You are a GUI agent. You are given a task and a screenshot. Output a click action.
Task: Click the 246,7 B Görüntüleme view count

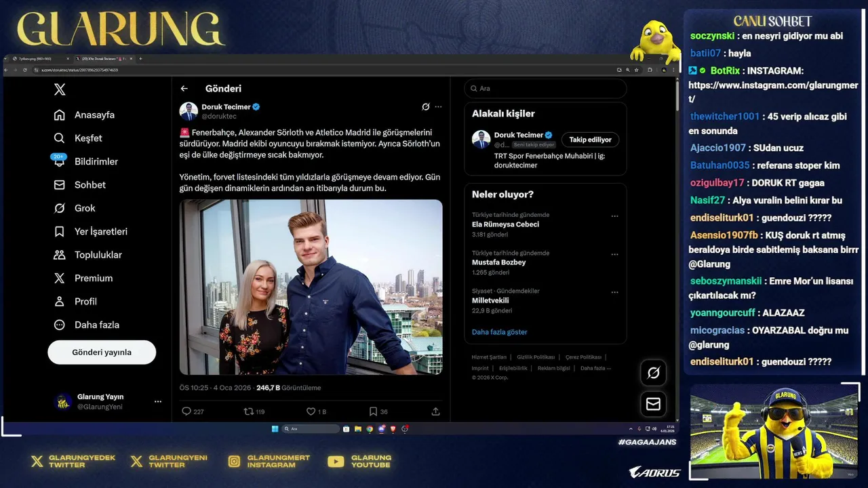(x=289, y=388)
